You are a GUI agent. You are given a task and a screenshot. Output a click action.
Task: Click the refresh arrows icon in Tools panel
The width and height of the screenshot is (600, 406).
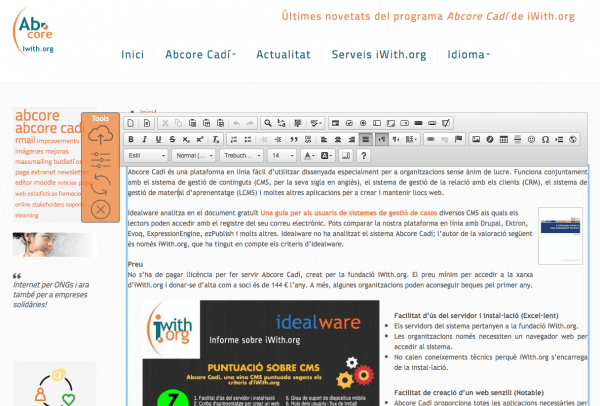pos(100,185)
